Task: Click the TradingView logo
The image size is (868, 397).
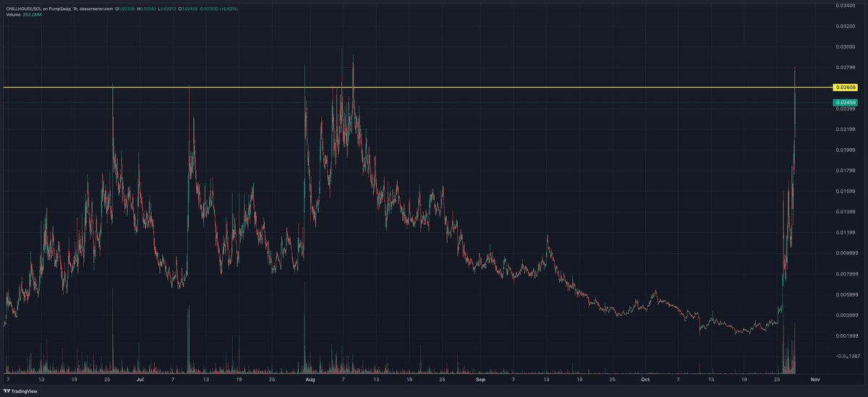Action: 19,390
